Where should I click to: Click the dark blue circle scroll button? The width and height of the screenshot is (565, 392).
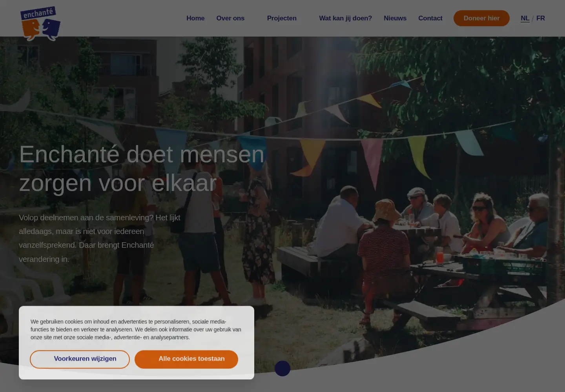coord(282,368)
